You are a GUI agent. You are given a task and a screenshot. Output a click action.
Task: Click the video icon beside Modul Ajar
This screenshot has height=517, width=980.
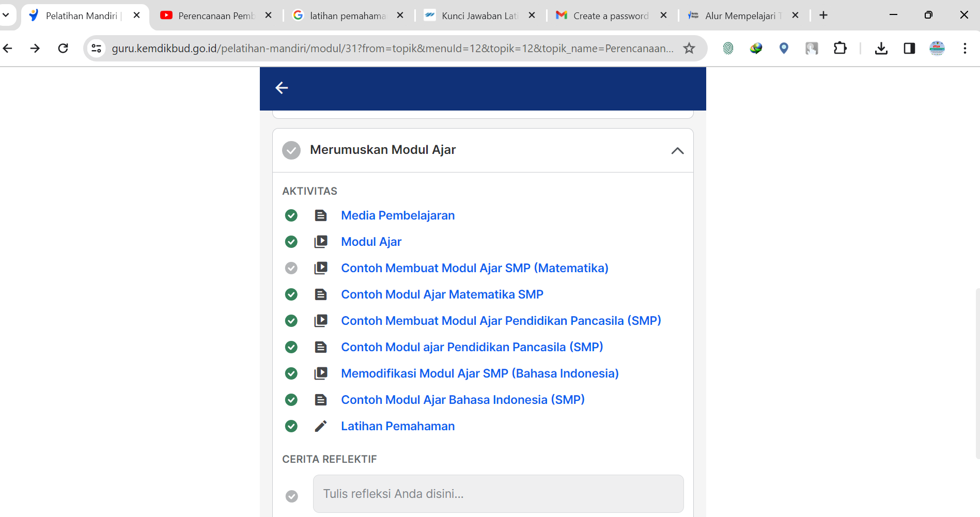(x=321, y=242)
